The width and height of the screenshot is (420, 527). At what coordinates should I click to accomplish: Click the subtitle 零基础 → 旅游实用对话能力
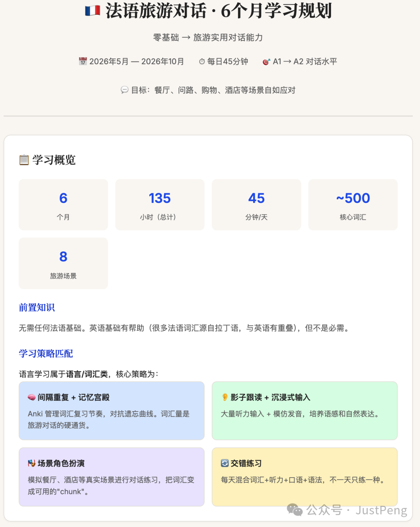click(x=208, y=37)
